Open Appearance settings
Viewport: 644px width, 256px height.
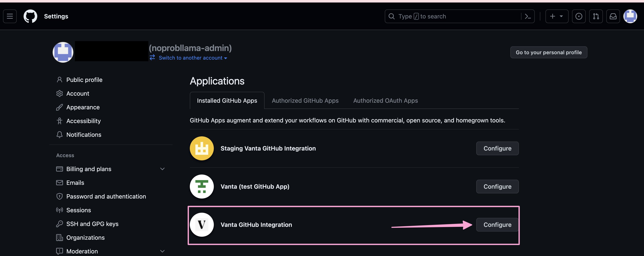tap(83, 107)
